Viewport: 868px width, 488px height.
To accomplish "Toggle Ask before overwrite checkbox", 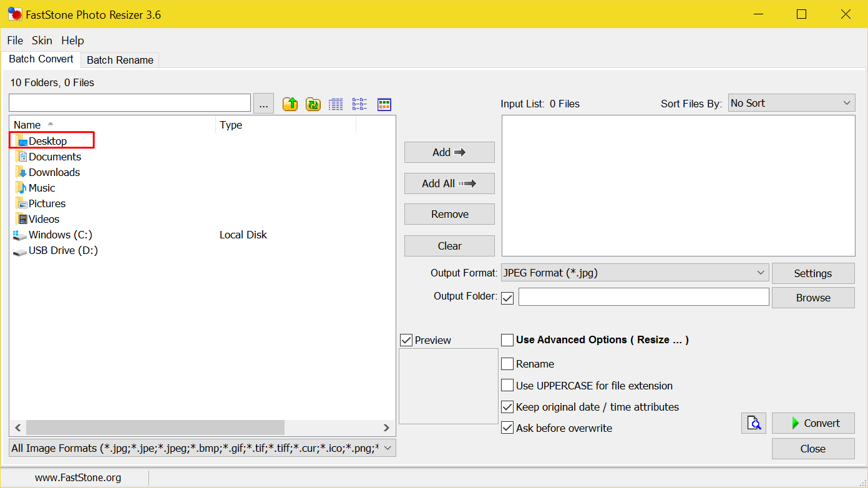I will click(x=507, y=428).
